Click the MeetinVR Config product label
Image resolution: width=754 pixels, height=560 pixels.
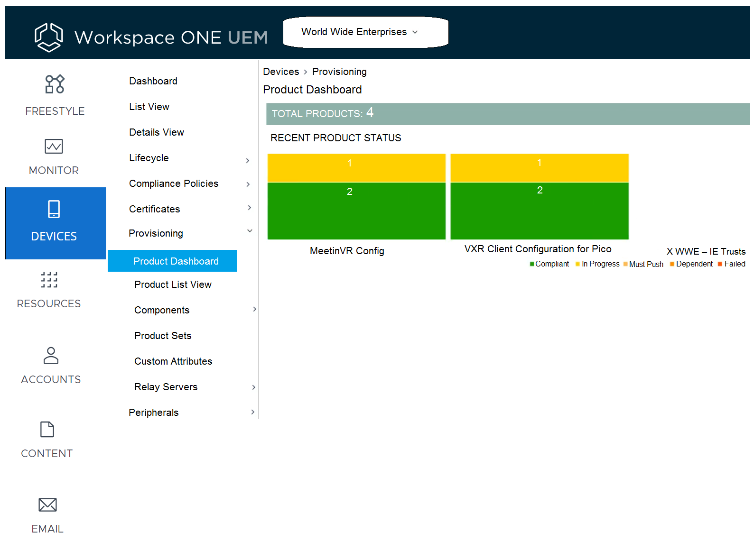(x=347, y=251)
